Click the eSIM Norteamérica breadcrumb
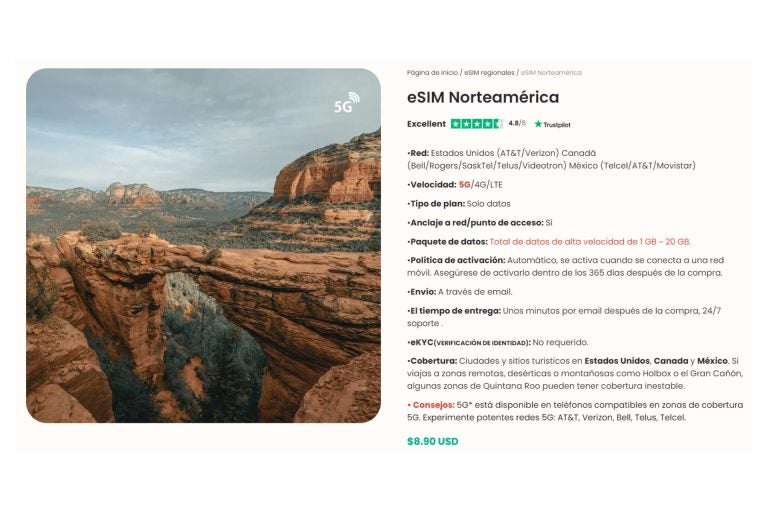Image resolution: width=768 pixels, height=512 pixels. click(551, 73)
